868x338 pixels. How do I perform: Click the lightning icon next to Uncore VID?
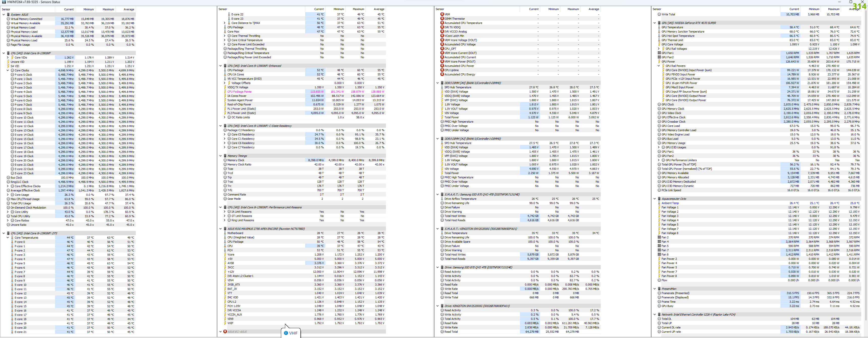8,62
